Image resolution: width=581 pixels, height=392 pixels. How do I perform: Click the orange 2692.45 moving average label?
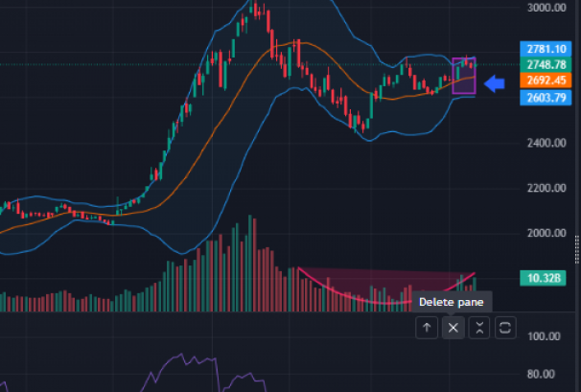coord(541,81)
